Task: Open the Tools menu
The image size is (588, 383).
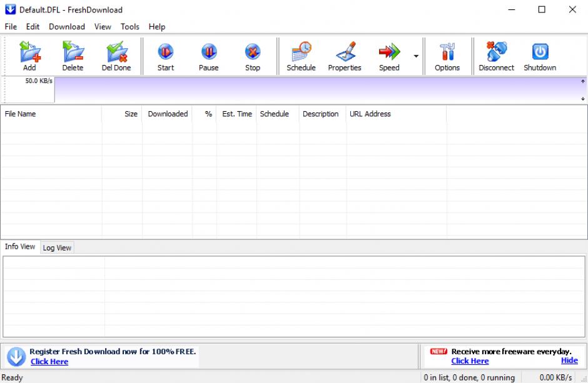Action: click(129, 27)
